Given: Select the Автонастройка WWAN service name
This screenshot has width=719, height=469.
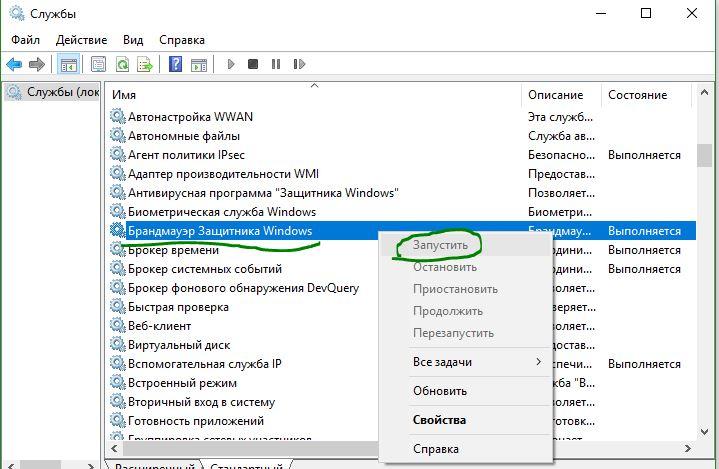Looking at the screenshot, I should tap(190, 116).
